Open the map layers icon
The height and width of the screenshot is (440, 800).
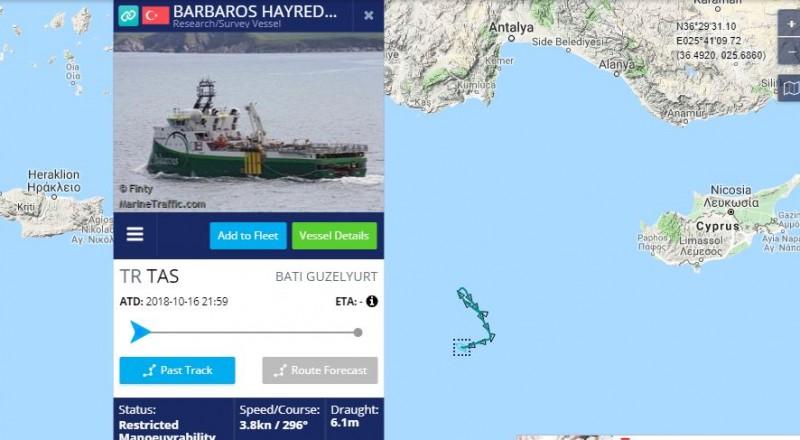[790, 88]
